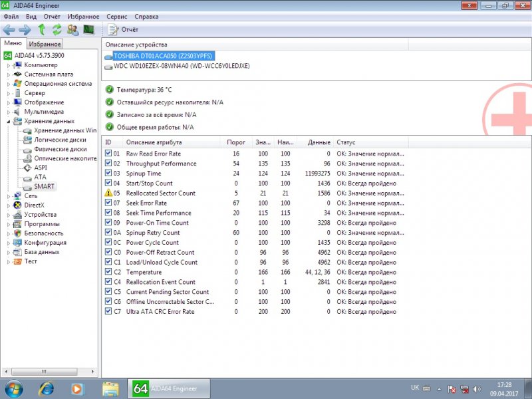Click the refresh icon in the toolbar

click(57, 29)
